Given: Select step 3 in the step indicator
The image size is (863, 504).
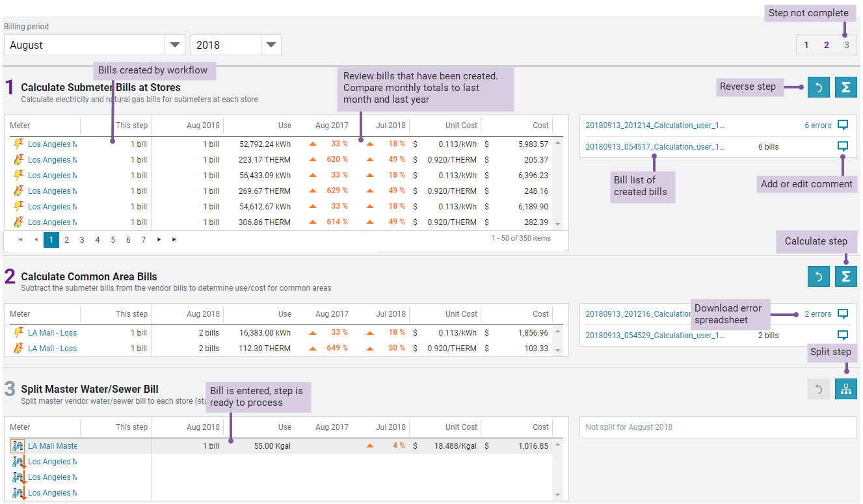Looking at the screenshot, I should pyautogui.click(x=847, y=45).
